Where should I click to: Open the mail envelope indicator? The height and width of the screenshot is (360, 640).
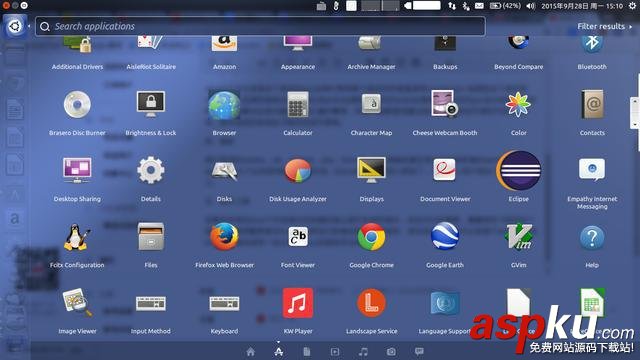[479, 6]
